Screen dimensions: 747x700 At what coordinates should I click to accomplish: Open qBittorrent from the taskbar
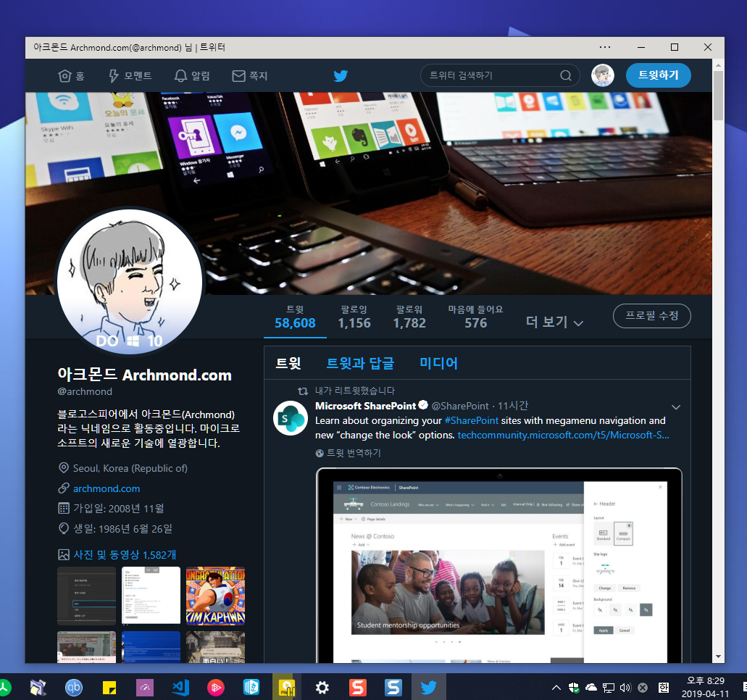click(x=73, y=688)
